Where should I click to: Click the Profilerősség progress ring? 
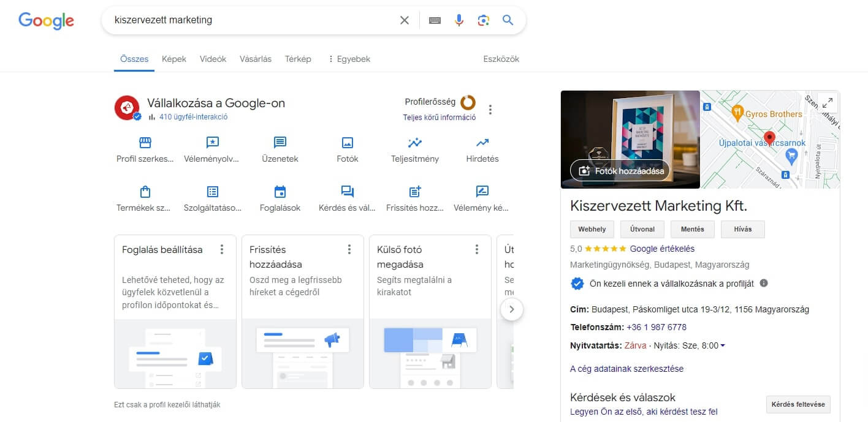(468, 102)
